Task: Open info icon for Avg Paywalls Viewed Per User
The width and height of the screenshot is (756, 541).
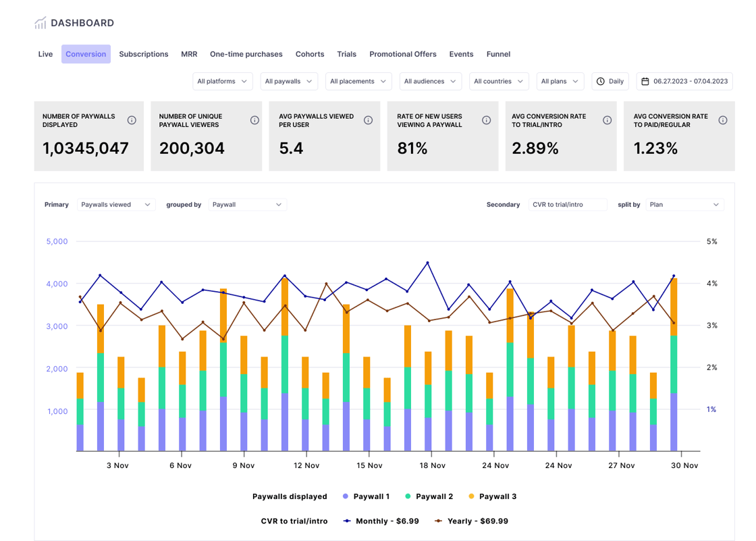Action: (x=368, y=120)
